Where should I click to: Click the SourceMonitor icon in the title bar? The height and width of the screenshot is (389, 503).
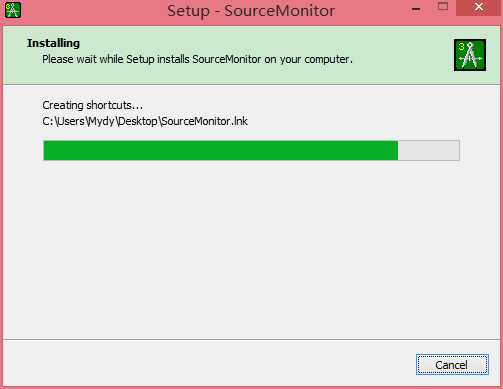click(13, 10)
